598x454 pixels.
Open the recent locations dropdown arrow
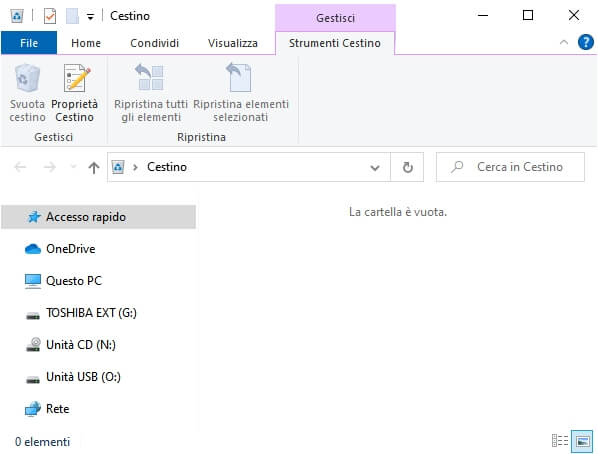[x=73, y=167]
